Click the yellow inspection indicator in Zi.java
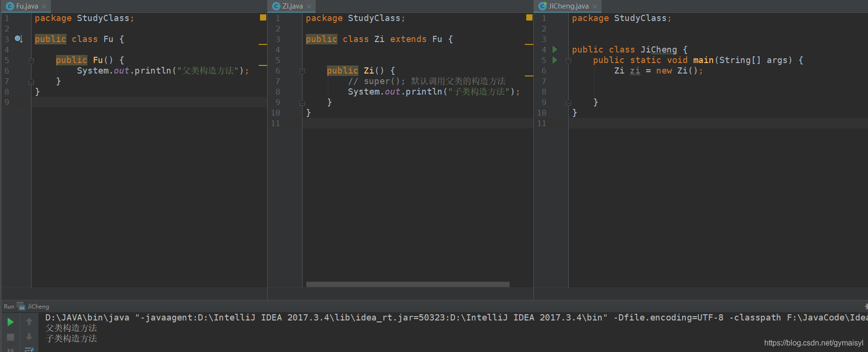868x352 pixels. click(529, 17)
